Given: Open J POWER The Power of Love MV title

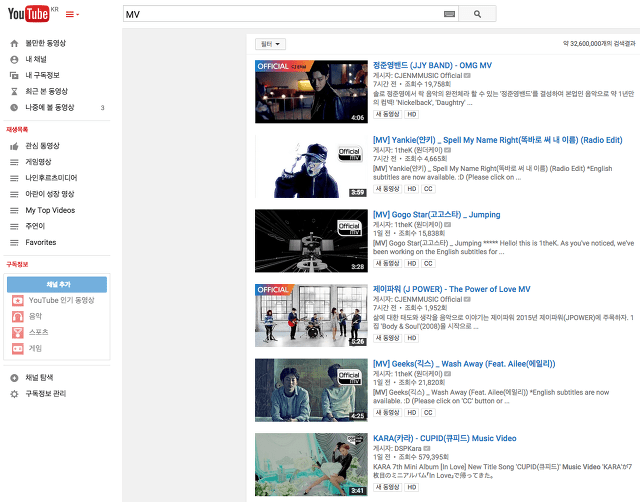Looking at the screenshot, I should (451, 289).
